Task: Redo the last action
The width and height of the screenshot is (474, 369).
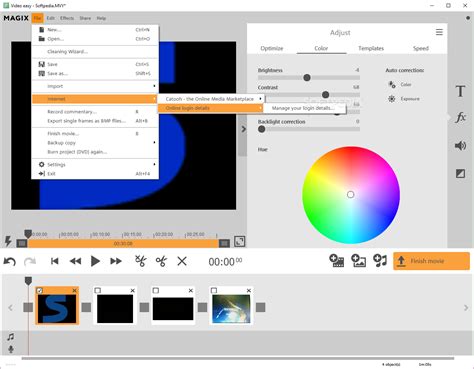Action: coord(30,261)
